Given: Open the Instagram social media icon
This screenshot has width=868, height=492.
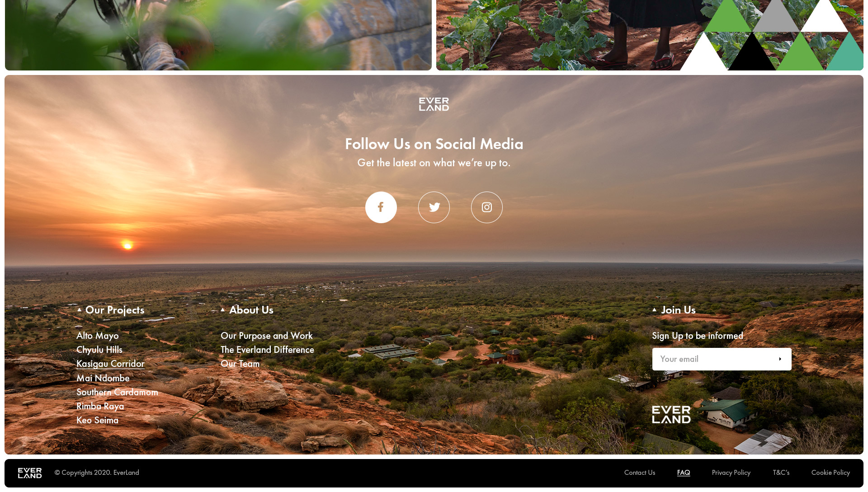Looking at the screenshot, I should tap(487, 207).
